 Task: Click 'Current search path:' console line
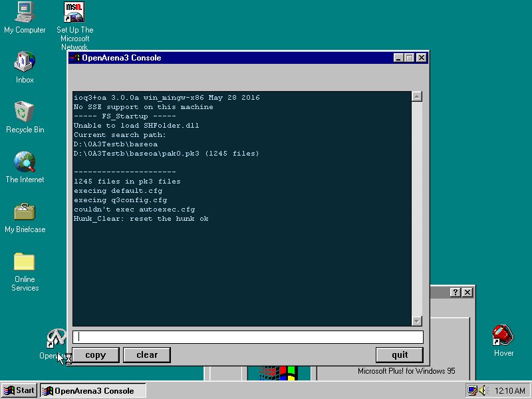click(120, 135)
